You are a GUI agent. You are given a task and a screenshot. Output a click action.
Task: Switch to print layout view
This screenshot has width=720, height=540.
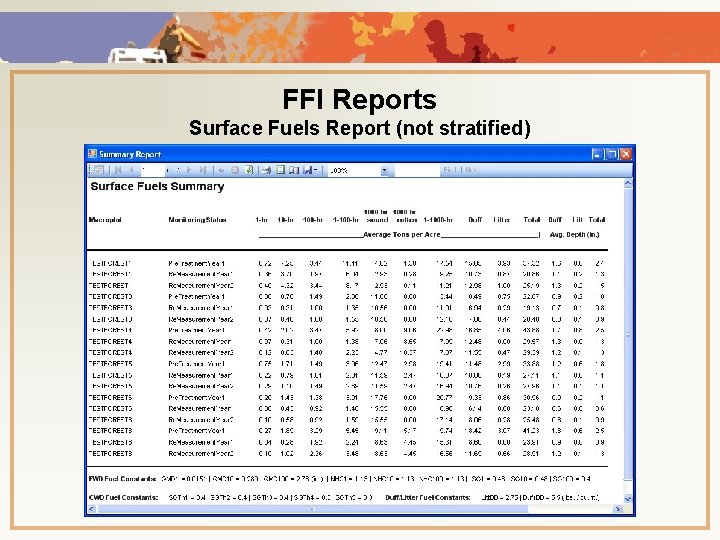click(x=281, y=170)
